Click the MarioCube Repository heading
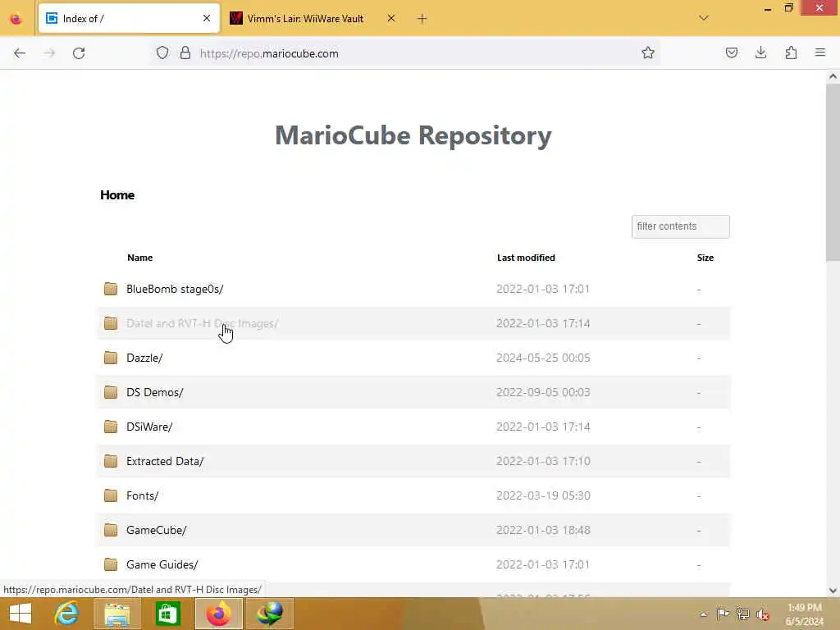This screenshot has height=630, width=840. click(x=413, y=135)
